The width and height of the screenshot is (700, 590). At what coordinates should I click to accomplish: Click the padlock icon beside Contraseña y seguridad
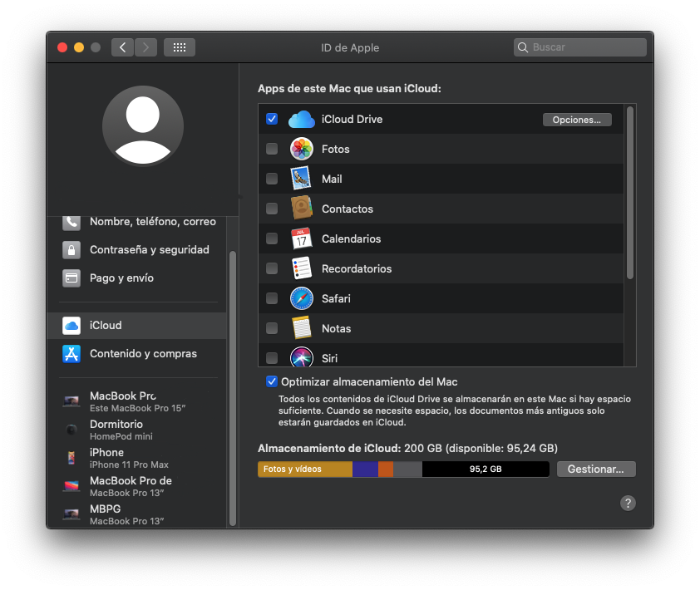point(71,249)
